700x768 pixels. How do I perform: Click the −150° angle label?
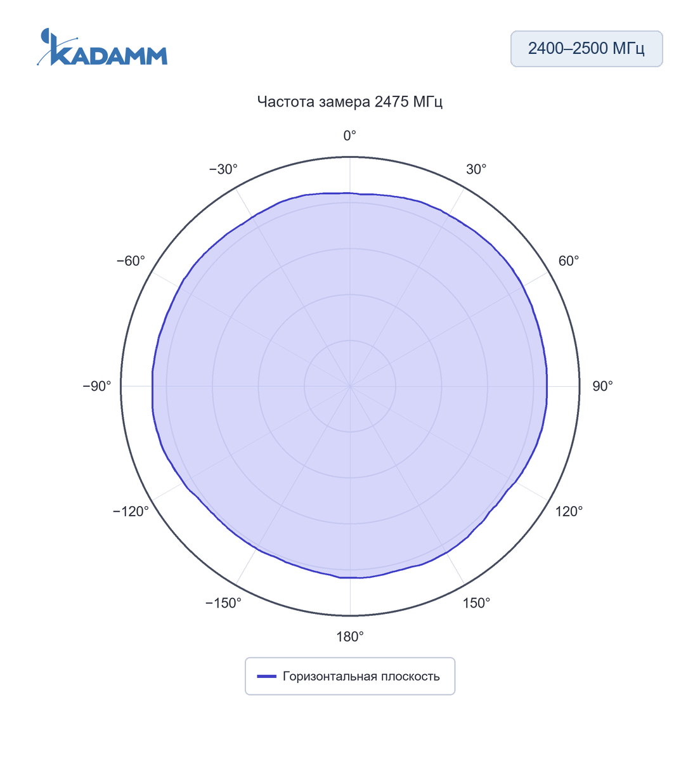[224, 603]
